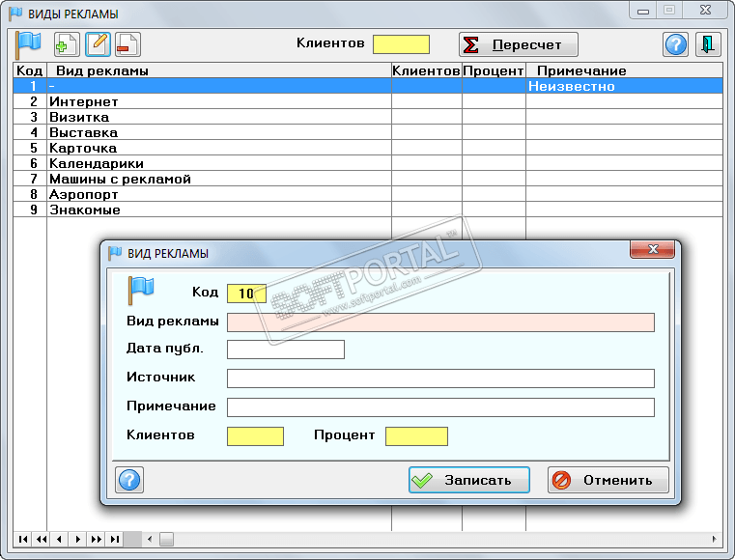Select the Знакомые row
Image resolution: width=735 pixels, height=560 pixels.
pos(368,210)
